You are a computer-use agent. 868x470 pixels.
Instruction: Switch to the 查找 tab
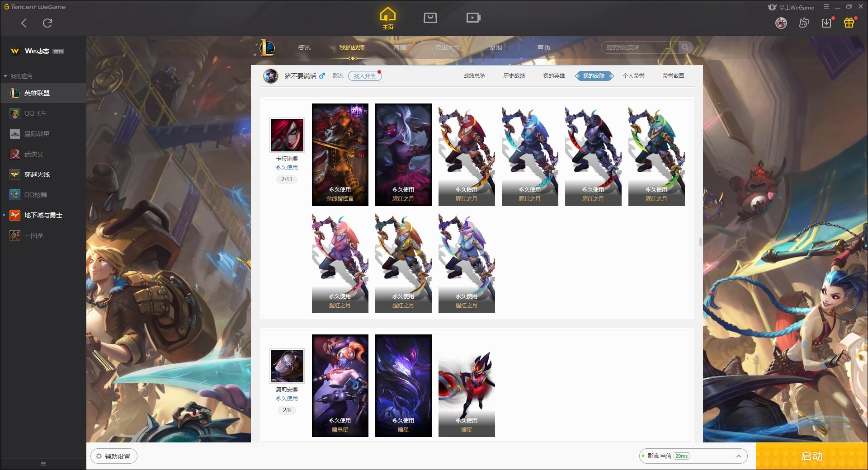click(543, 47)
